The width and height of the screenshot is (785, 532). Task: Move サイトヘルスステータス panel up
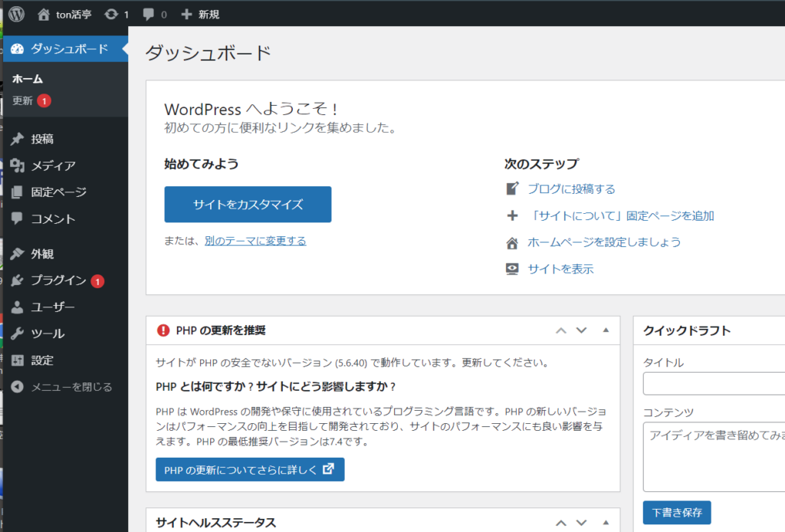coord(561,523)
